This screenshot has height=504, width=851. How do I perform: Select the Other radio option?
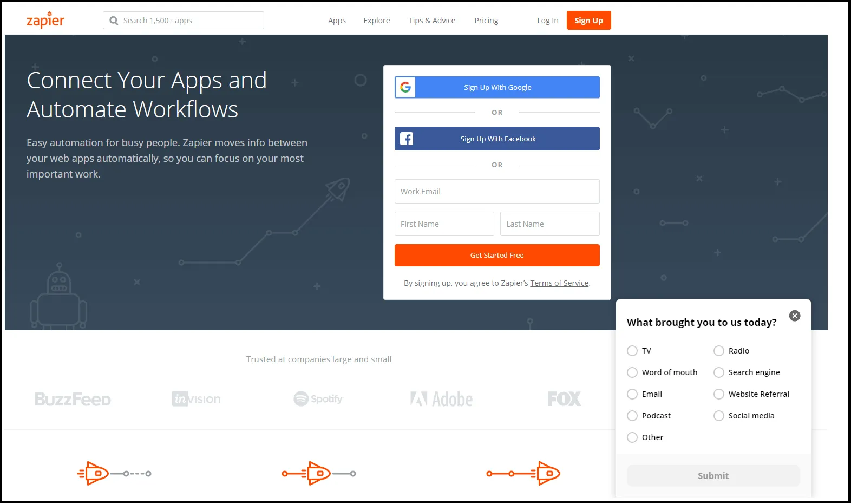[x=632, y=437]
